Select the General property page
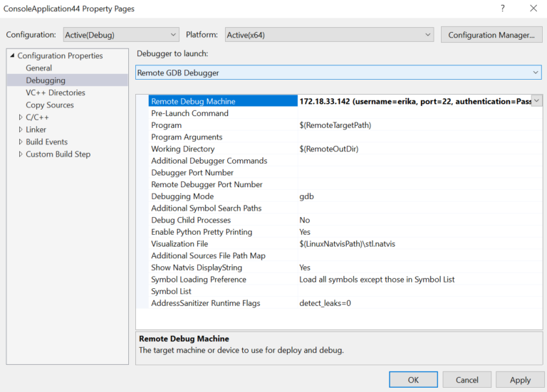 click(38, 68)
